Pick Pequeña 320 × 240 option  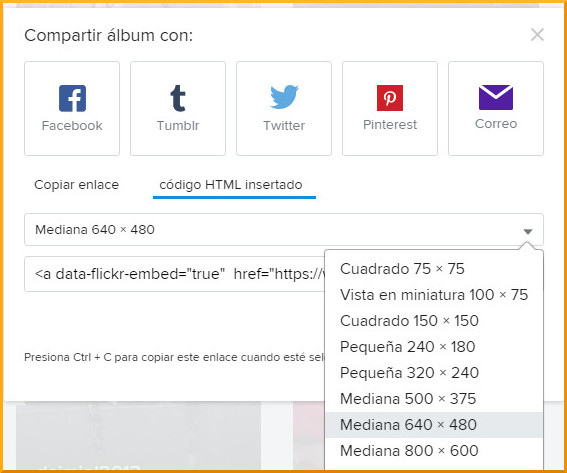click(434, 373)
